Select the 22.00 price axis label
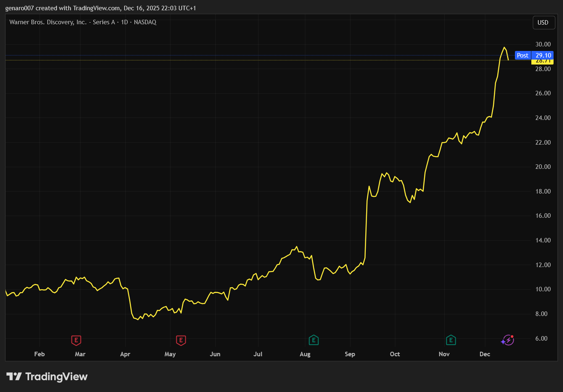This screenshot has width=563, height=392. (x=543, y=143)
